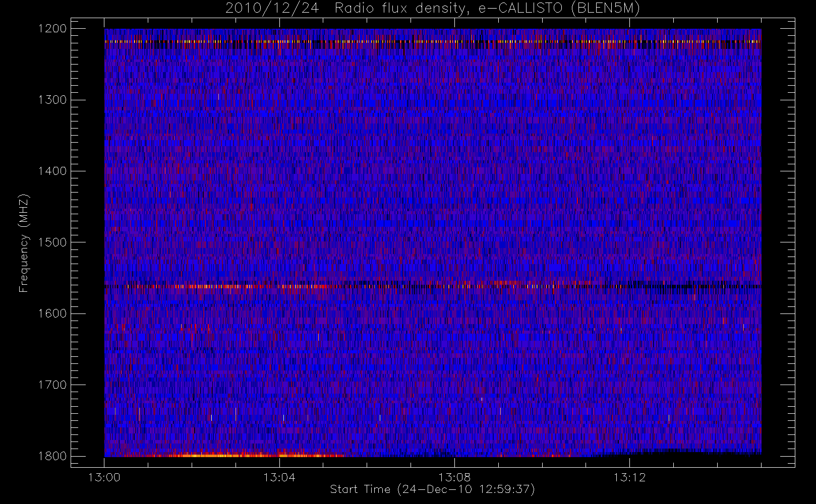Click the Start Time x-axis label
Screen dimensions: 816x504
[432, 489]
